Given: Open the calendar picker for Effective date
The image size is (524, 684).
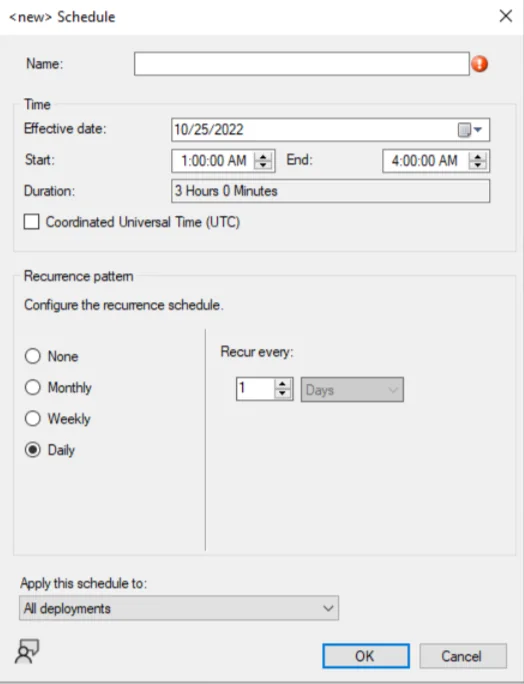Looking at the screenshot, I should click(x=470, y=130).
